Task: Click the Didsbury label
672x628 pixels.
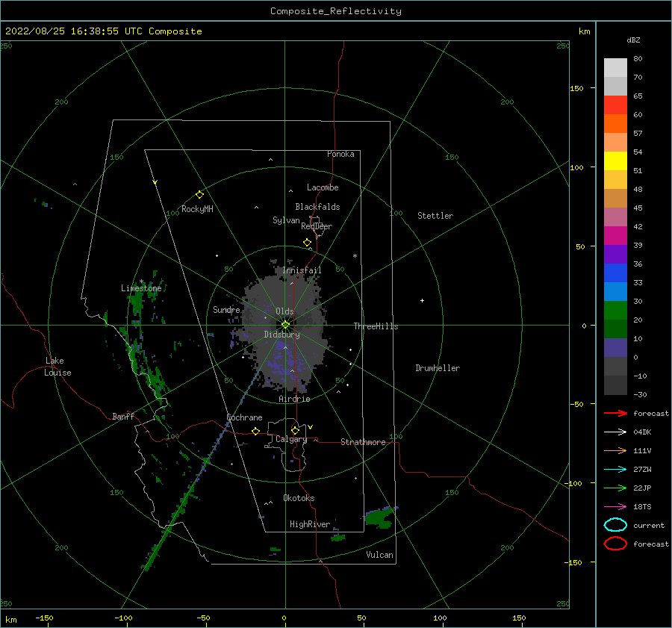Action: (x=281, y=335)
